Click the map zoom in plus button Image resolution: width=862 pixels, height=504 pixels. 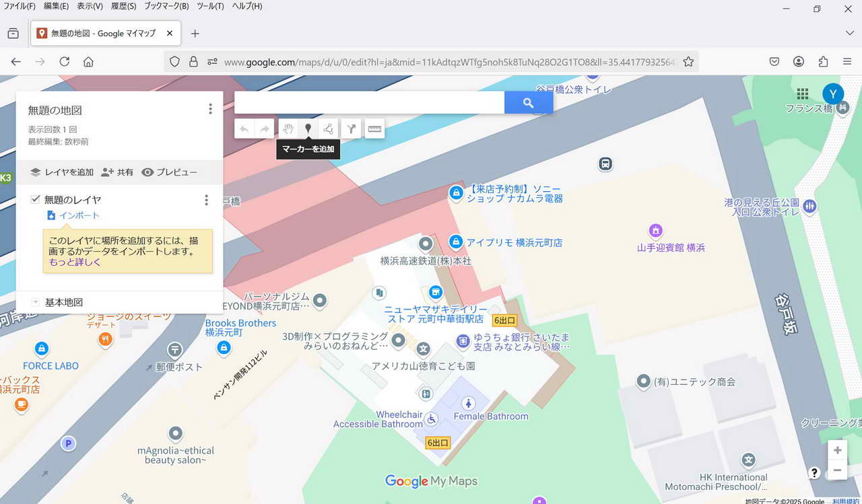pos(837,450)
